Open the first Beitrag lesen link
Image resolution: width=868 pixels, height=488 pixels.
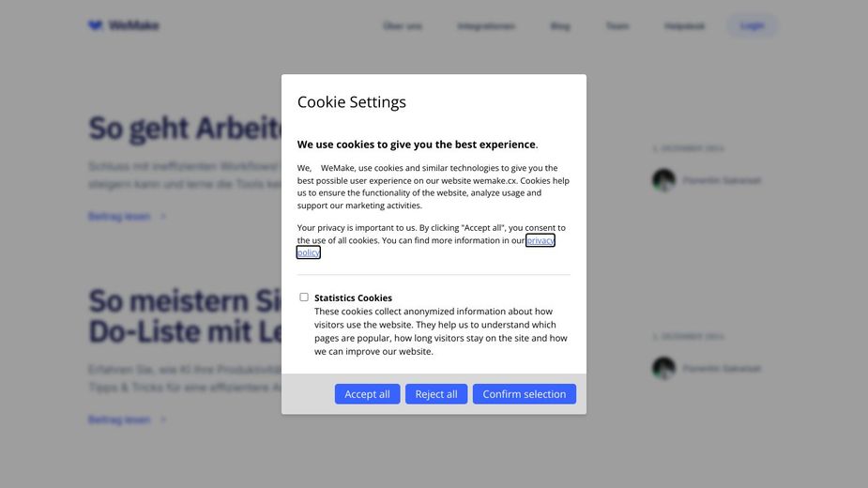(x=119, y=217)
